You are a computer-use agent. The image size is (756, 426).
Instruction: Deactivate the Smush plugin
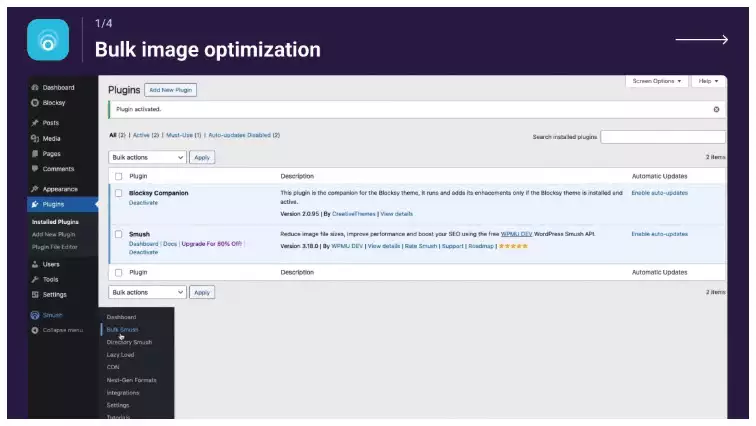tap(143, 253)
